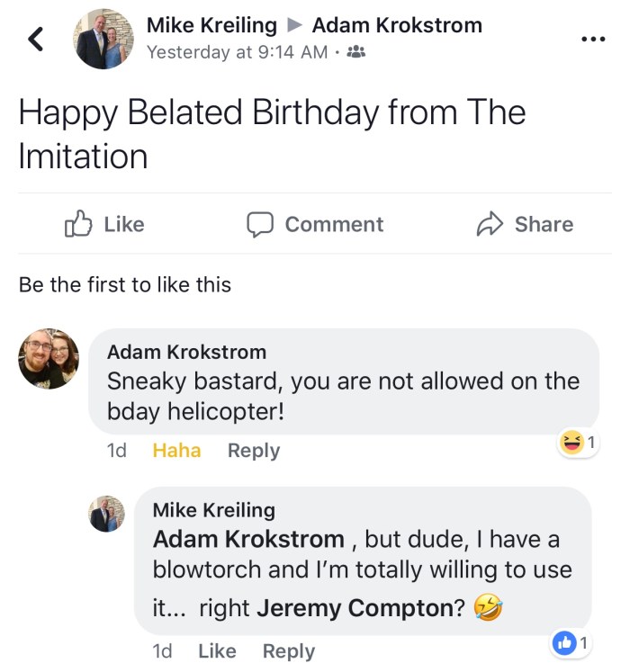This screenshot has height=672, width=630.
Task: Like Mike Kreiling's reply comment
Action: [217, 651]
